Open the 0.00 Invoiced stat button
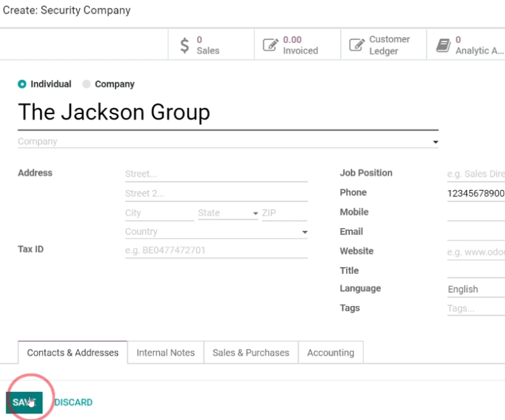 pyautogui.click(x=298, y=44)
